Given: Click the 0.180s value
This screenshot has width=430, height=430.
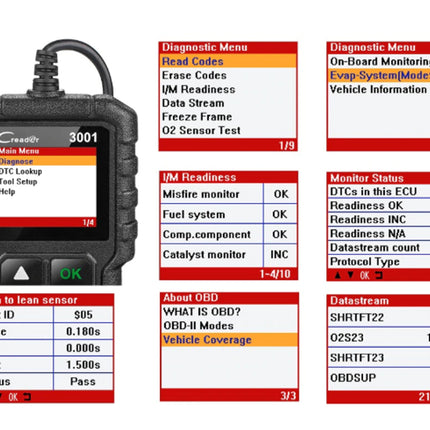Looking at the screenshot, I should [83, 331].
